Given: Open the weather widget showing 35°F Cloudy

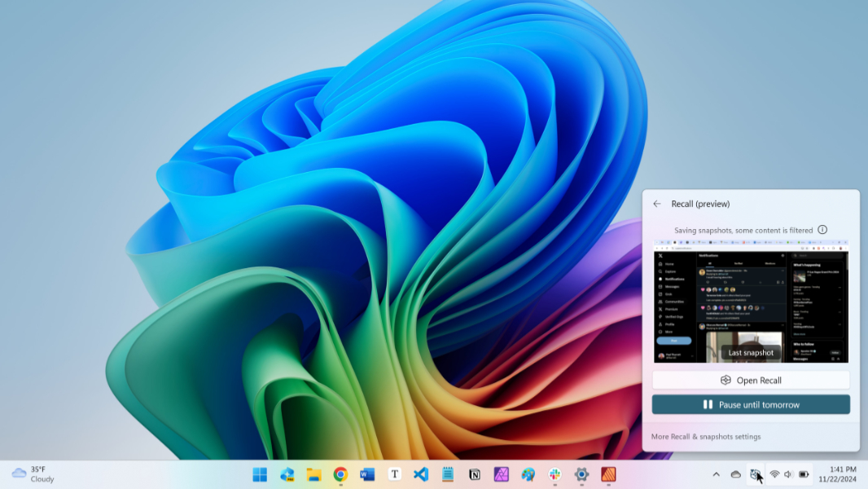Looking at the screenshot, I should (x=33, y=474).
